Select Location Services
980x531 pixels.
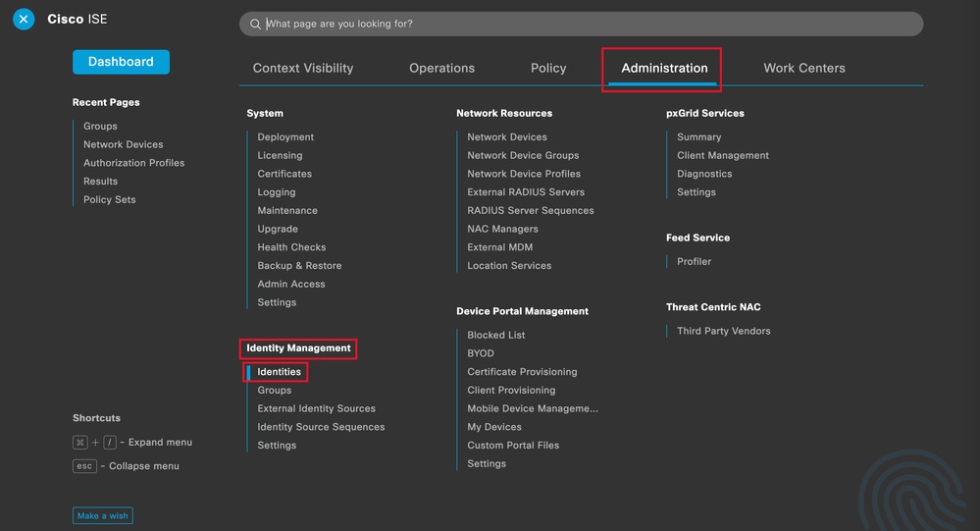[509, 266]
